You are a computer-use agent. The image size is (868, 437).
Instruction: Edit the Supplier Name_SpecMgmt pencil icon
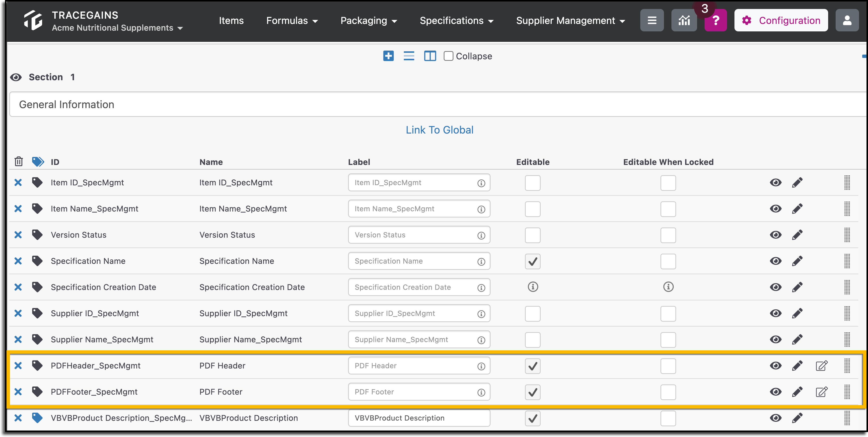[797, 339]
